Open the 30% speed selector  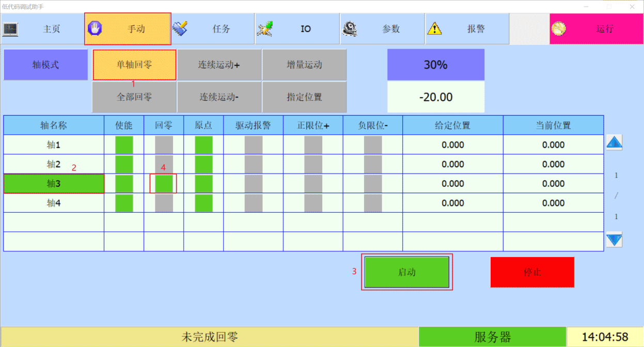[436, 65]
